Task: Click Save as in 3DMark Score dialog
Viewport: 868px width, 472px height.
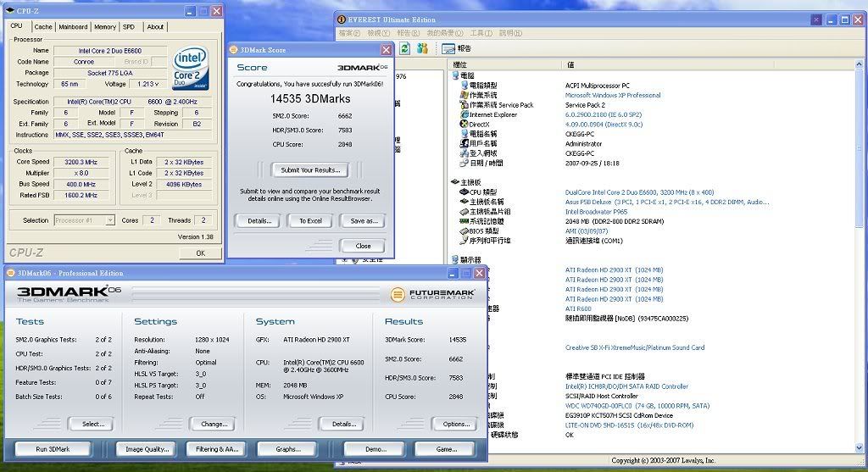Action: [364, 221]
